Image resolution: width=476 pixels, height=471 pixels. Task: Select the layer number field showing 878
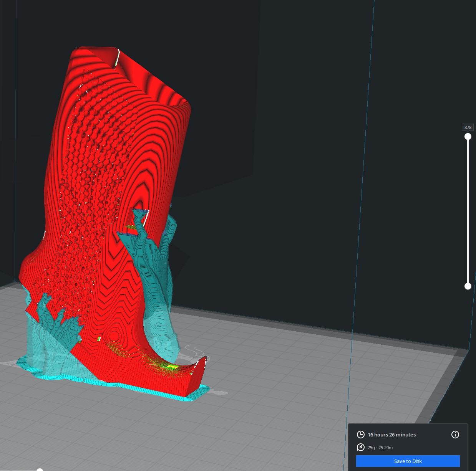[x=468, y=127]
